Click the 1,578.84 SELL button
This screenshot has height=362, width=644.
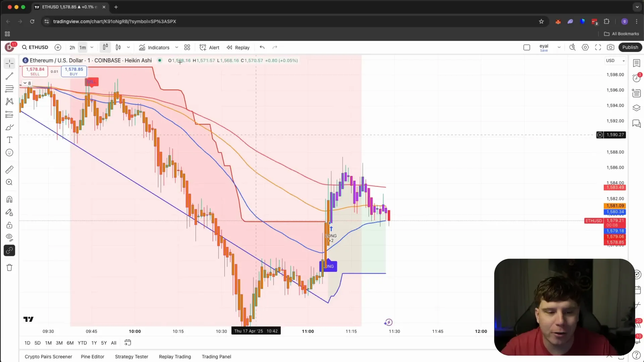point(35,71)
